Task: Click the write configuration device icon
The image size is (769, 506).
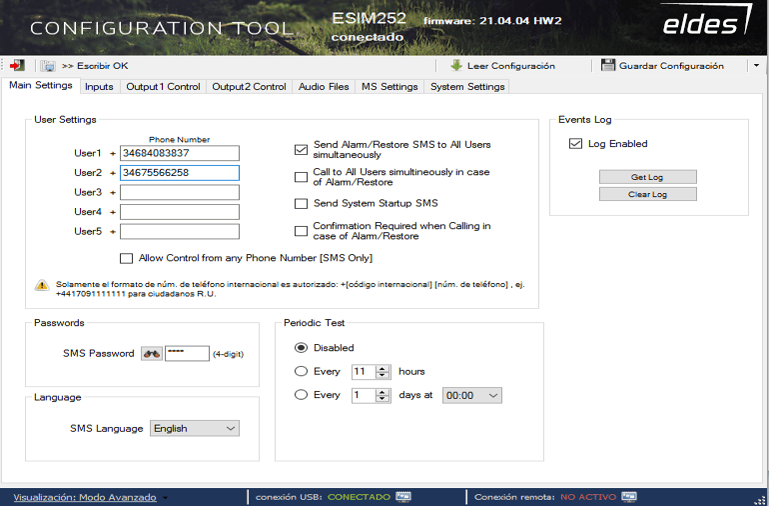Action: point(48,66)
